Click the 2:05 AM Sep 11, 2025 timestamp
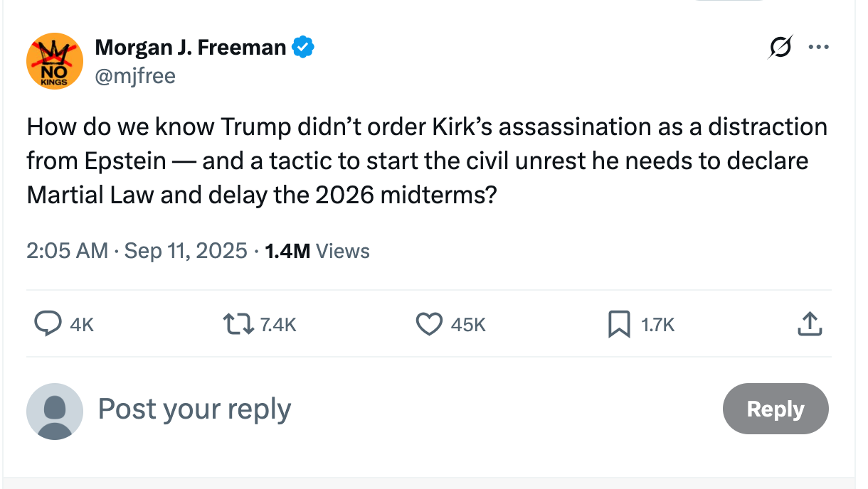This screenshot has height=489, width=868. pos(137,251)
